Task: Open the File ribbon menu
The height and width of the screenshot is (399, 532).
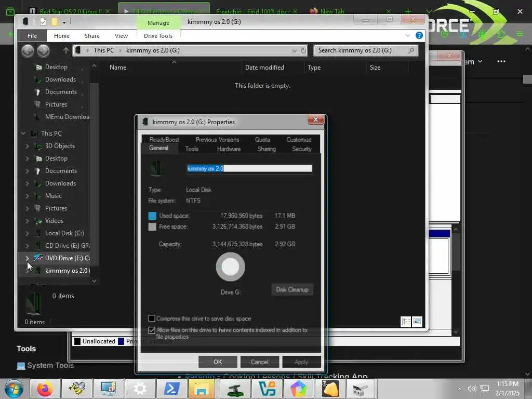Action: tap(32, 36)
